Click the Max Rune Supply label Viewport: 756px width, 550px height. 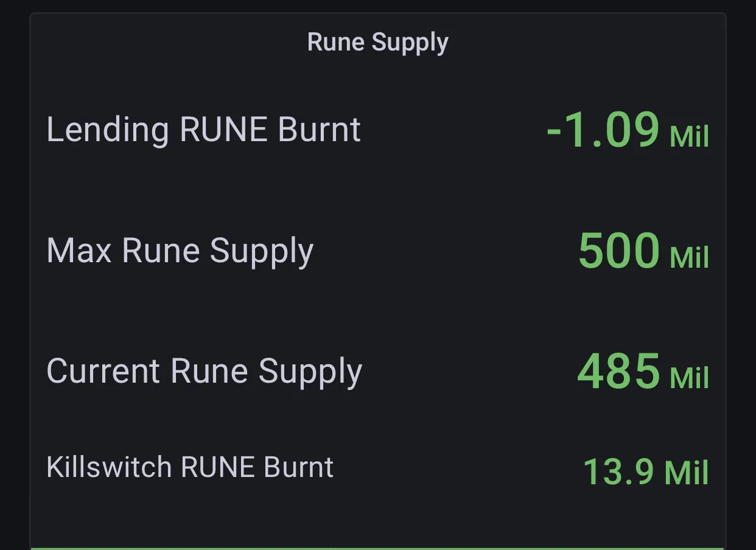point(180,251)
